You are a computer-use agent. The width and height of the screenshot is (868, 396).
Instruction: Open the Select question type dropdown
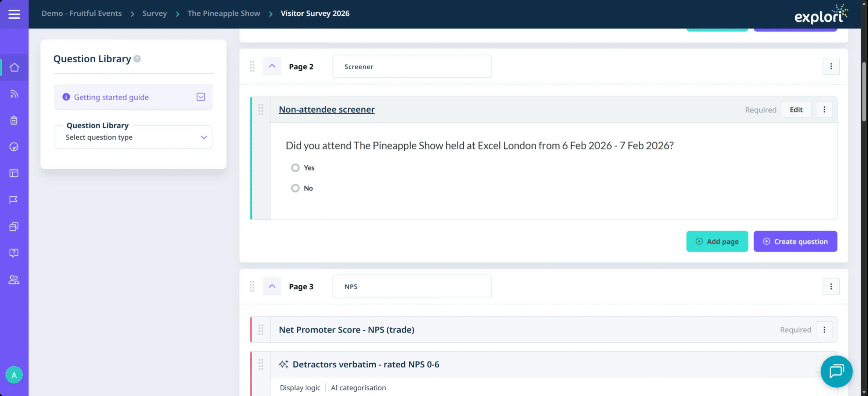point(134,137)
